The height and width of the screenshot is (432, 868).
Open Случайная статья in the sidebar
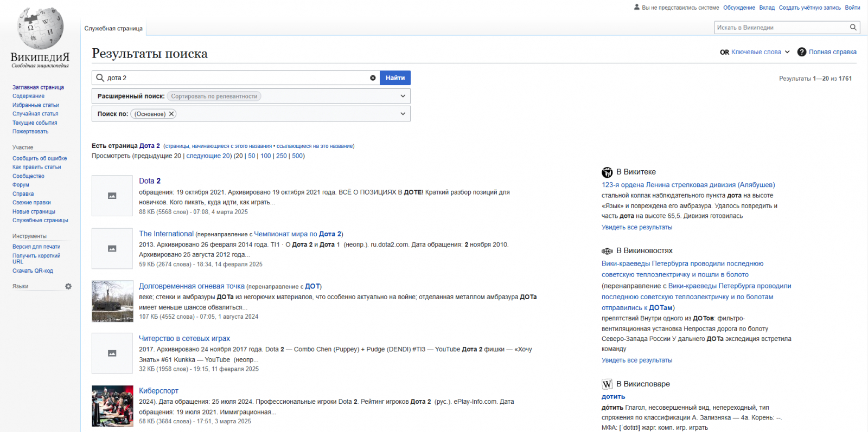point(35,114)
